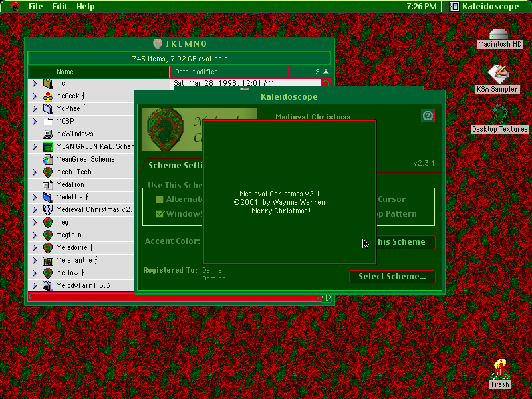
Task: Expand the mc folder triangle
Action: pyautogui.click(x=35, y=84)
